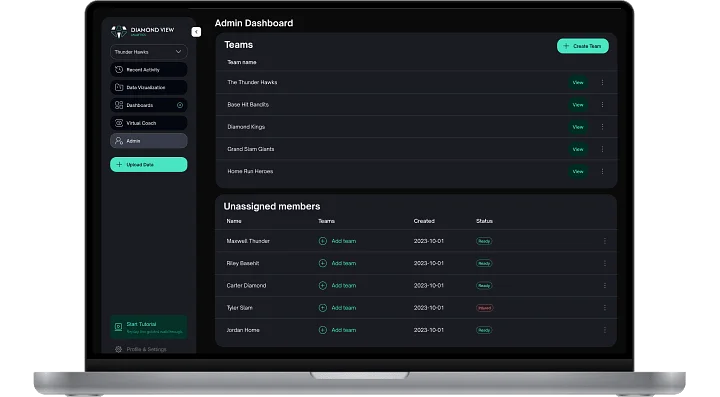Open more options for Jordan Home
Screen dimensions: 720x397
(x=605, y=330)
